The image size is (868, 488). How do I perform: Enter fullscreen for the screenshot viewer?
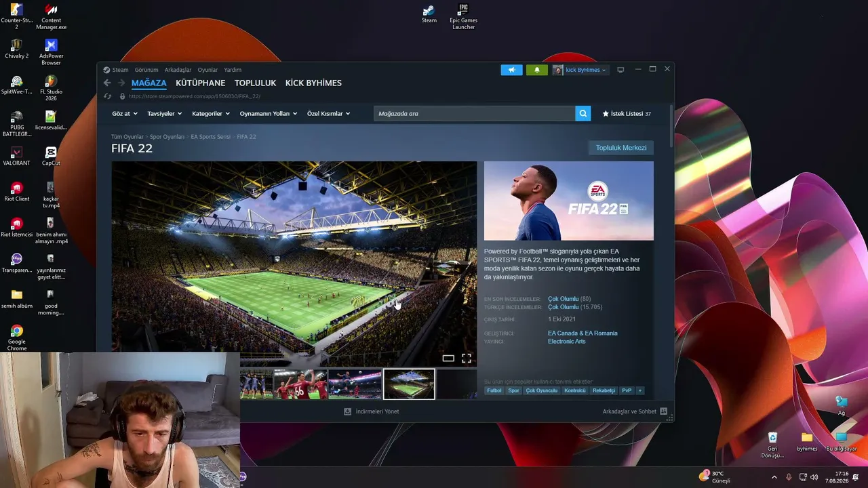467,358
